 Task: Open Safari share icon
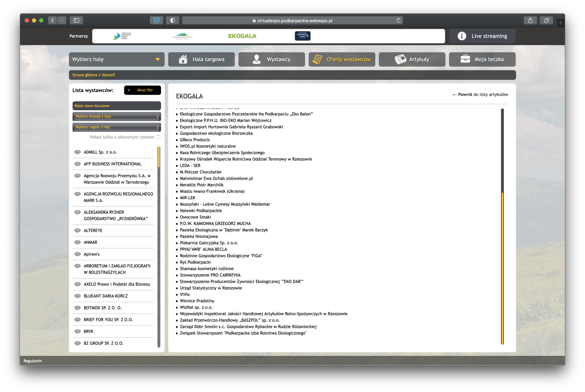530,20
